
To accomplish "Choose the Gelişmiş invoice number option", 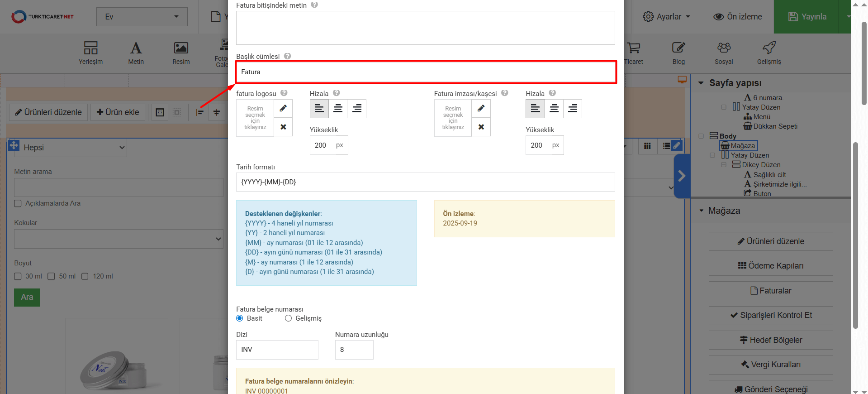I will pyautogui.click(x=288, y=318).
